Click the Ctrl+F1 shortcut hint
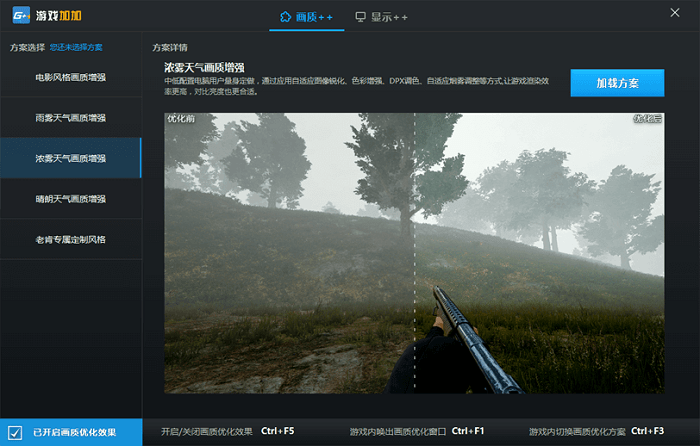The width and height of the screenshot is (700, 446). (x=468, y=431)
